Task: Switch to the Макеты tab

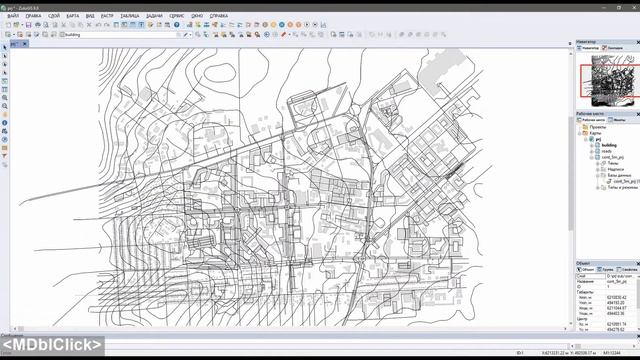Action: click(x=616, y=120)
